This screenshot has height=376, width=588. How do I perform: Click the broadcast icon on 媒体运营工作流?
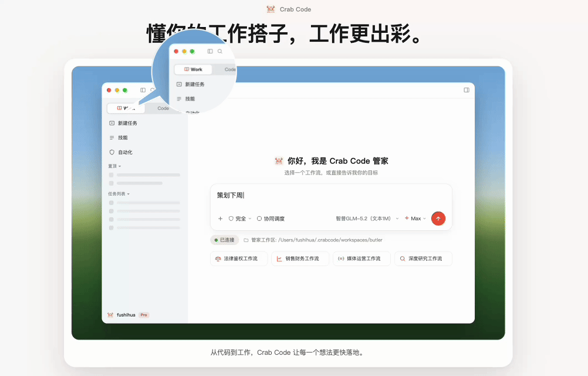[x=341, y=258]
